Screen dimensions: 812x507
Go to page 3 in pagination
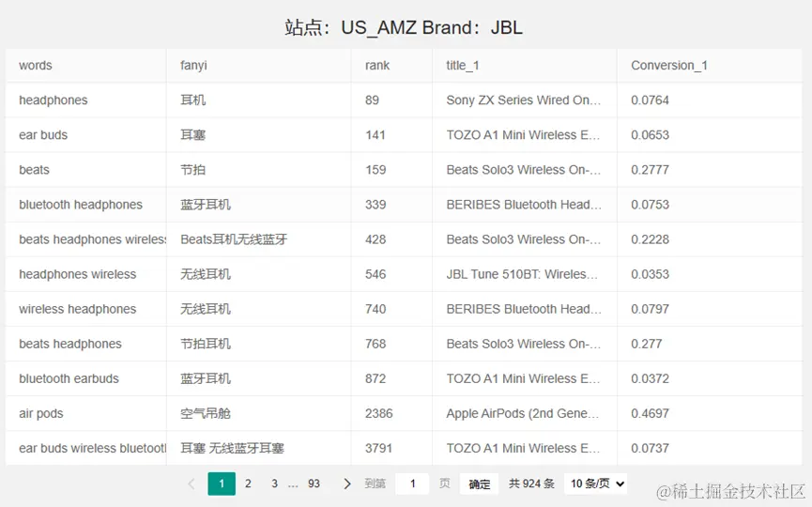click(x=274, y=484)
